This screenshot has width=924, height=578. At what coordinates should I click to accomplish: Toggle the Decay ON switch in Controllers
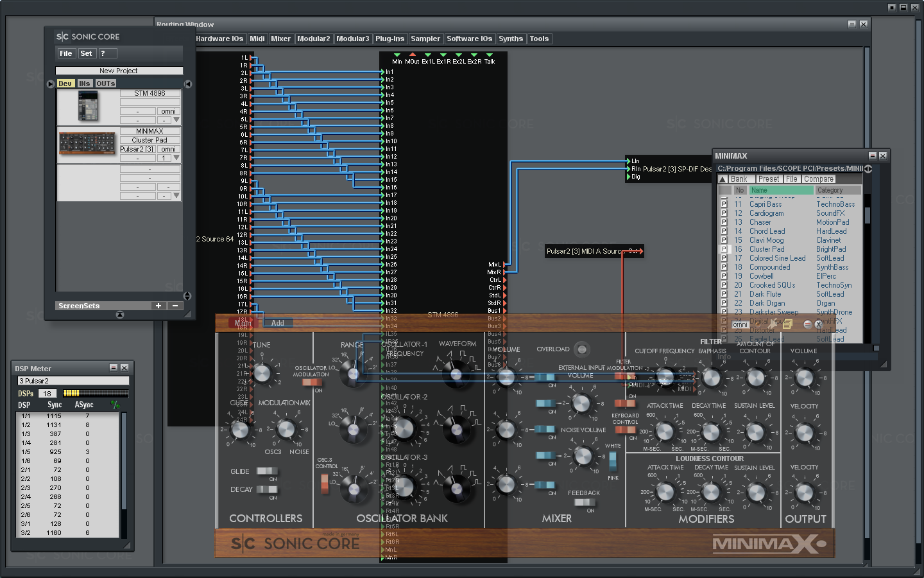(266, 489)
